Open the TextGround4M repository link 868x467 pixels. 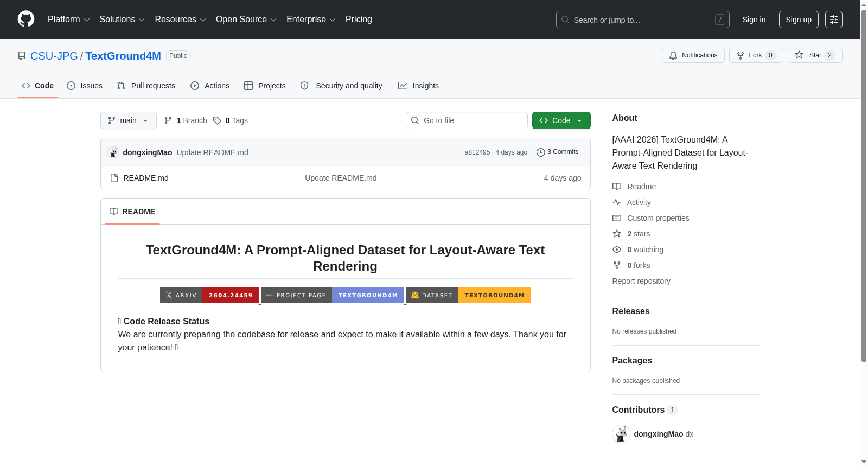123,56
